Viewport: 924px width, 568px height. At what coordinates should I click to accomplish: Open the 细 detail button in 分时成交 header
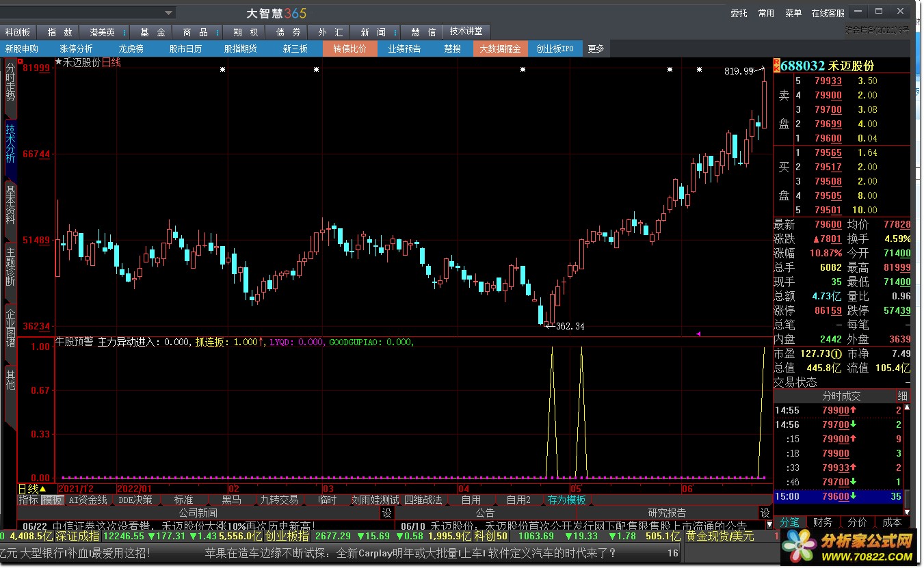[903, 396]
